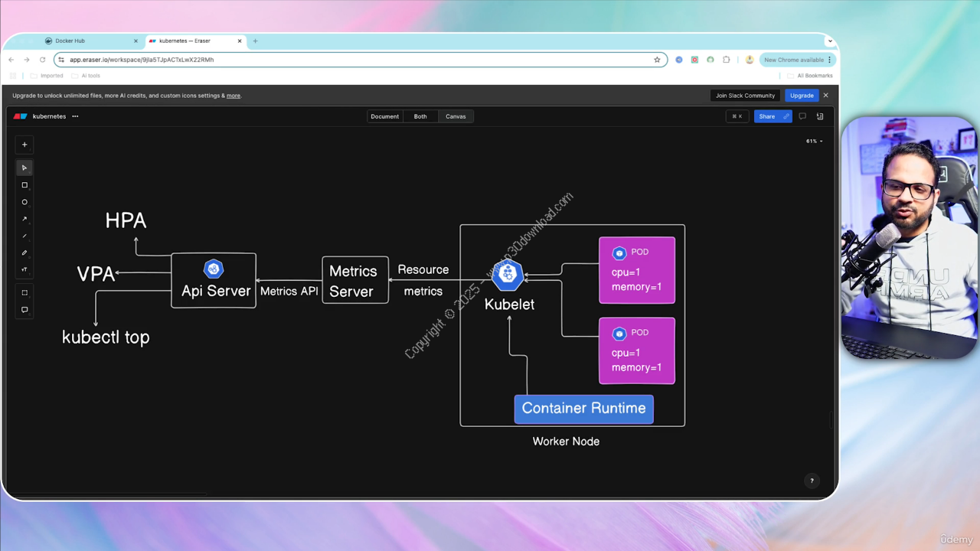
Task: Switch to Both view tab
Action: point(420,116)
